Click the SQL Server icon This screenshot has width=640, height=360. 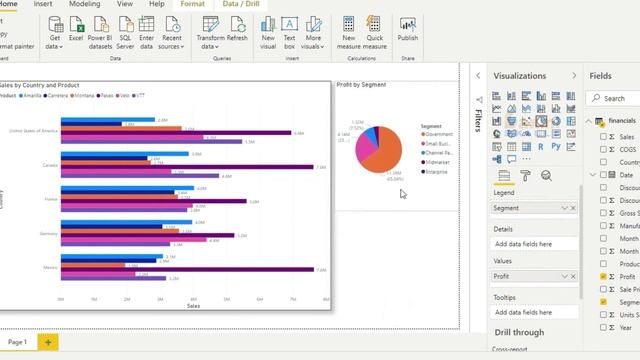[x=125, y=33]
